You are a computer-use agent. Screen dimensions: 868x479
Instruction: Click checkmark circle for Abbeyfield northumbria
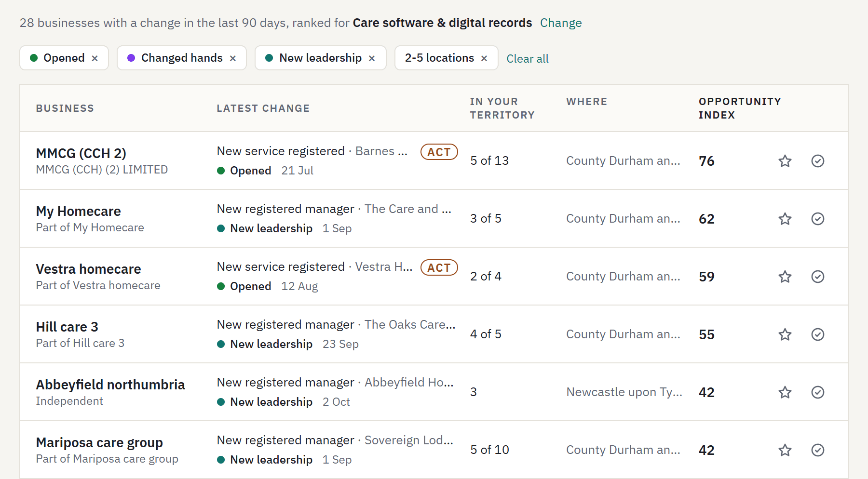(x=818, y=392)
